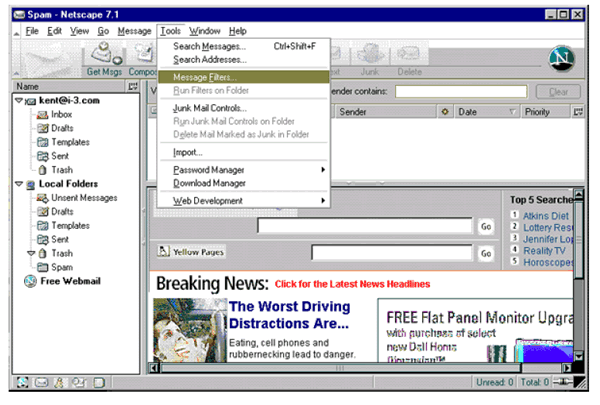The width and height of the screenshot is (600, 405).
Task: Open the Help menu
Action: 238,31
